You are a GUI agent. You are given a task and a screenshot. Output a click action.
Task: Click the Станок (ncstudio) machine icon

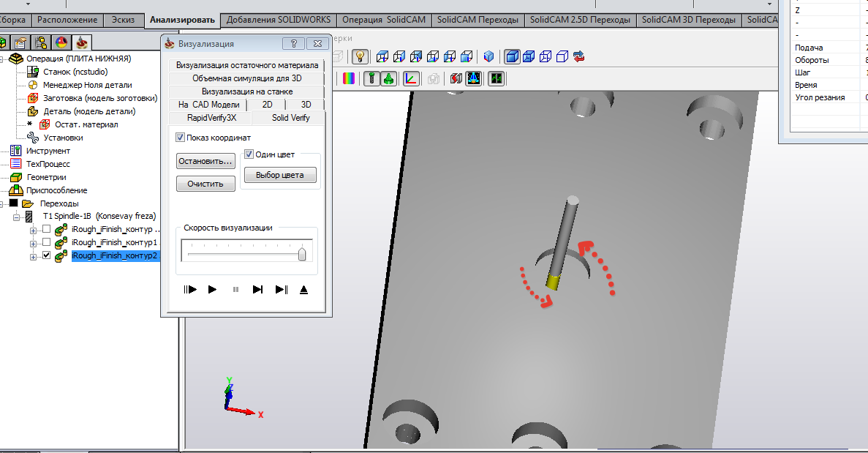click(33, 72)
